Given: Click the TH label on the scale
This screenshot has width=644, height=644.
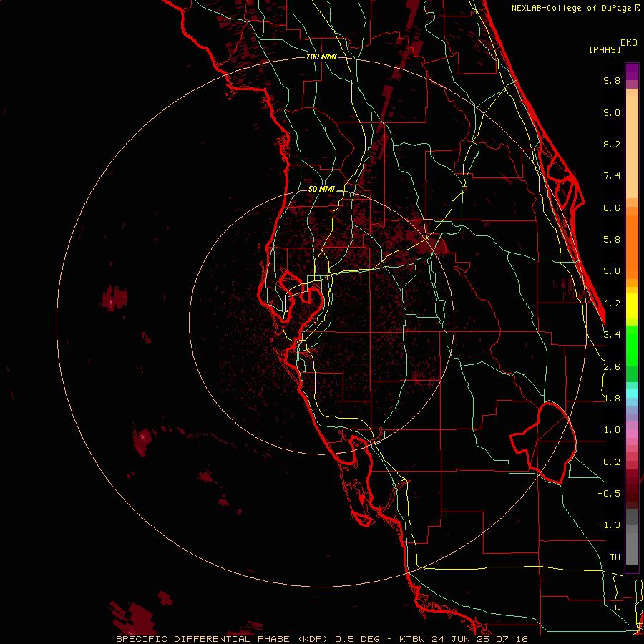Looking at the screenshot, I should click(x=615, y=557).
